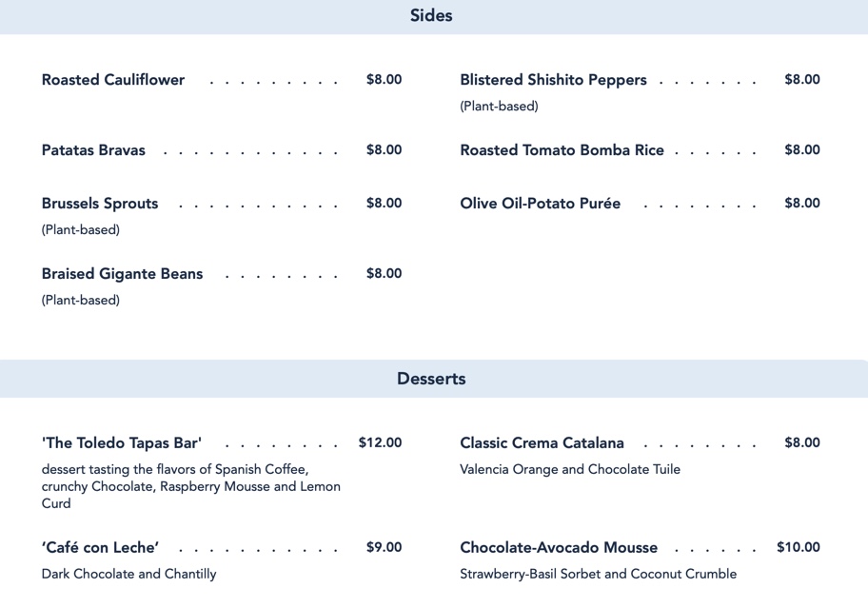Choose the Chocolate-Avocado Mousse dessert

(559, 548)
